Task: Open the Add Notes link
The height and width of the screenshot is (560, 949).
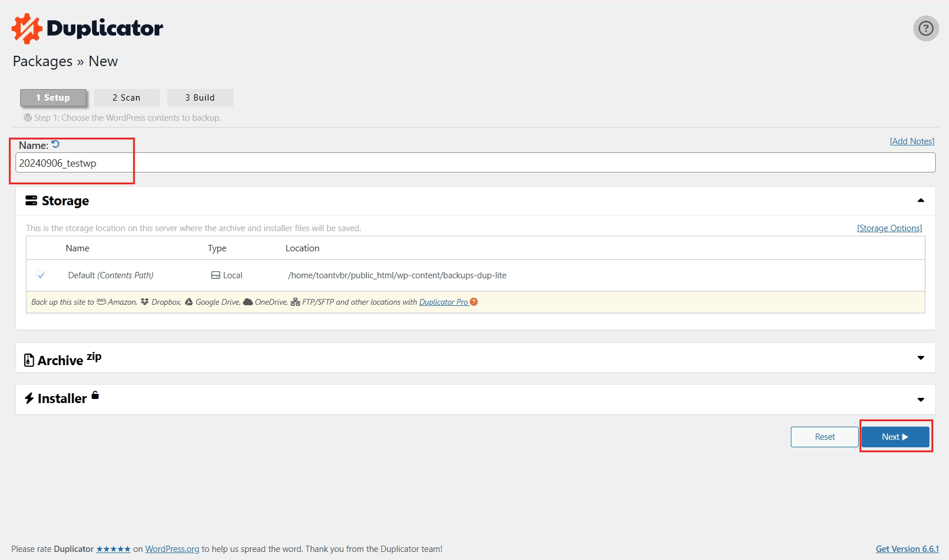Action: (x=912, y=141)
